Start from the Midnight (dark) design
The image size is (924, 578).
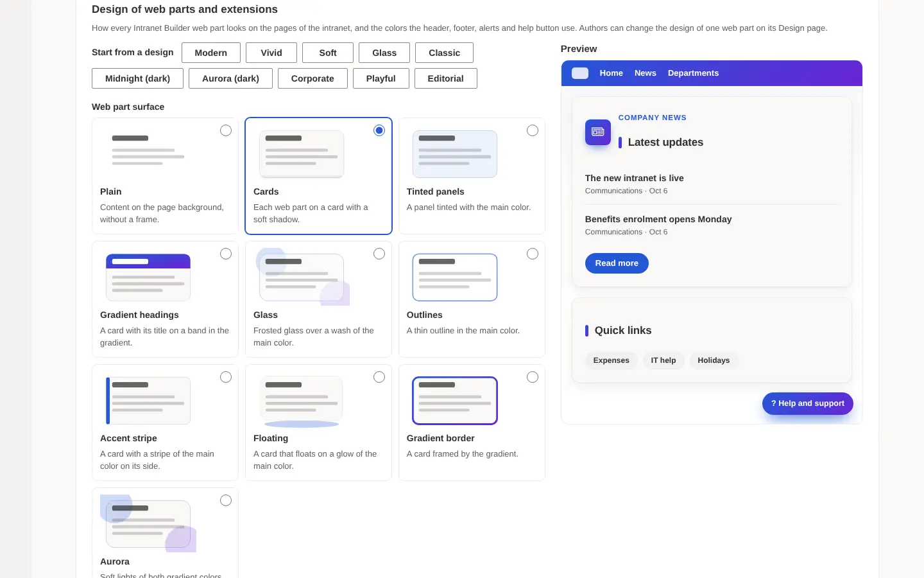137,78
